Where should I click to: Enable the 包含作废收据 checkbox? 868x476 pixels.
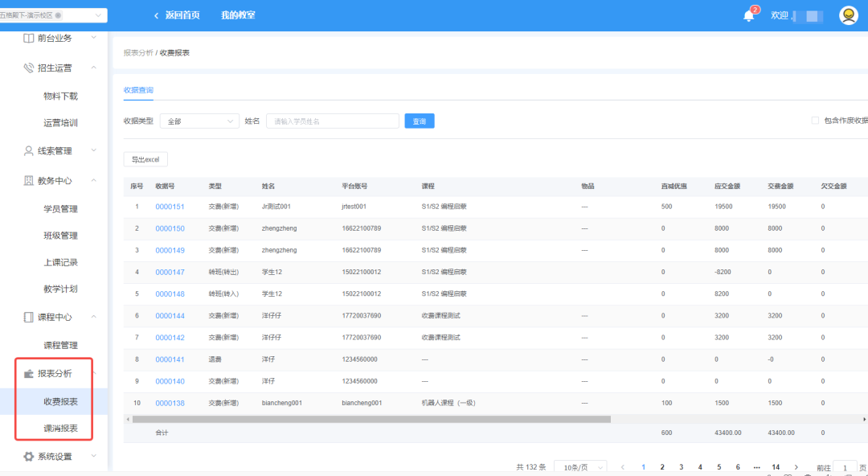(815, 121)
